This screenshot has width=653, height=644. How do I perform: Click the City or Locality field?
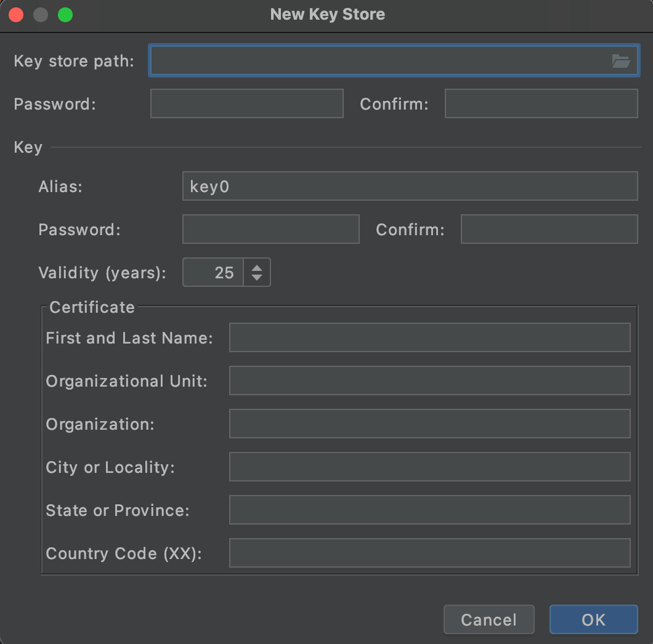point(429,467)
